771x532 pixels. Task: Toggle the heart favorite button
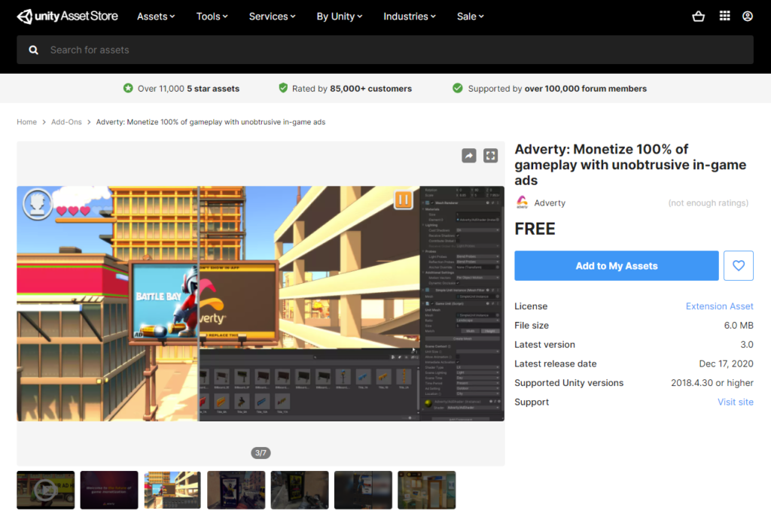(x=738, y=266)
